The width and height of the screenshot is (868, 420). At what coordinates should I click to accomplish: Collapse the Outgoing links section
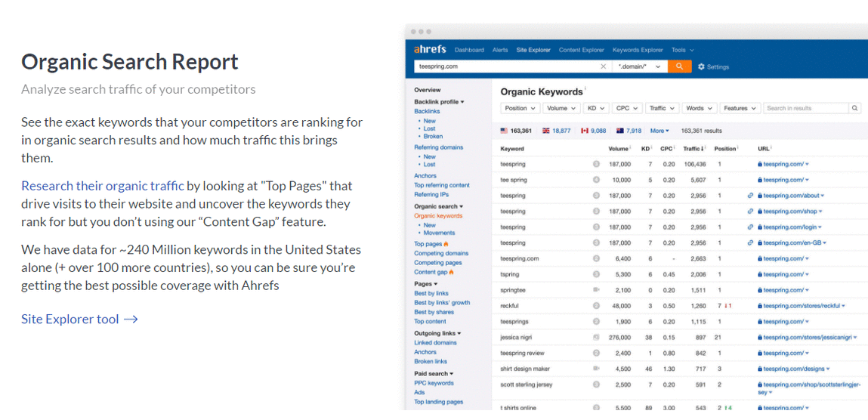(x=437, y=333)
